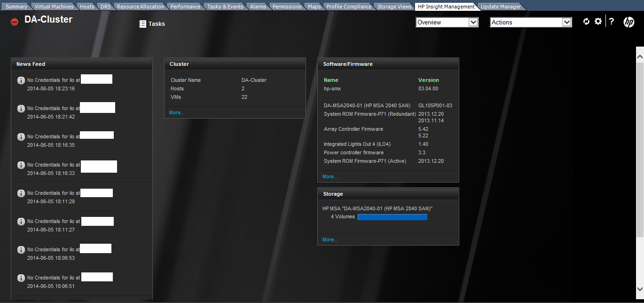Click the News Feed panel header
This screenshot has width=644, height=303.
(82, 64)
